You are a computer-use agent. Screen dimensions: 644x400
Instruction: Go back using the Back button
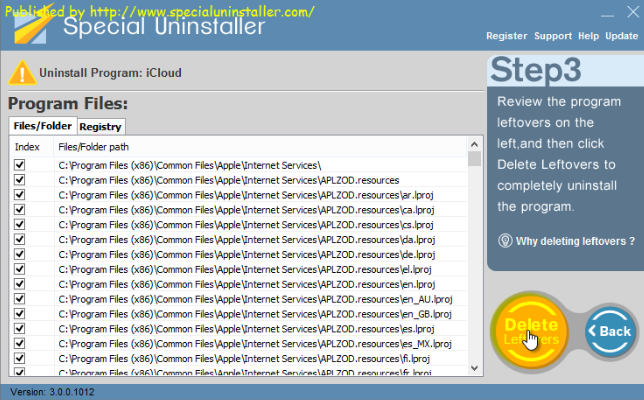610,331
